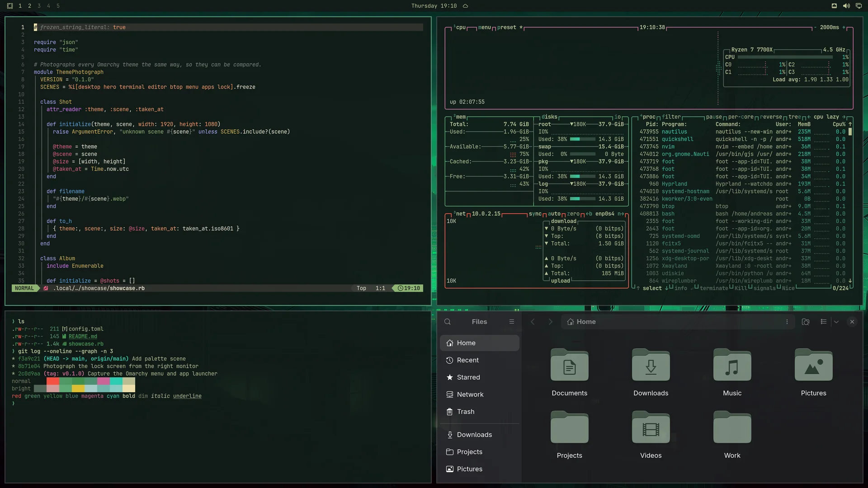Open the Projects folder in the grid
Viewport: 868px width, 488px height.
570,436
